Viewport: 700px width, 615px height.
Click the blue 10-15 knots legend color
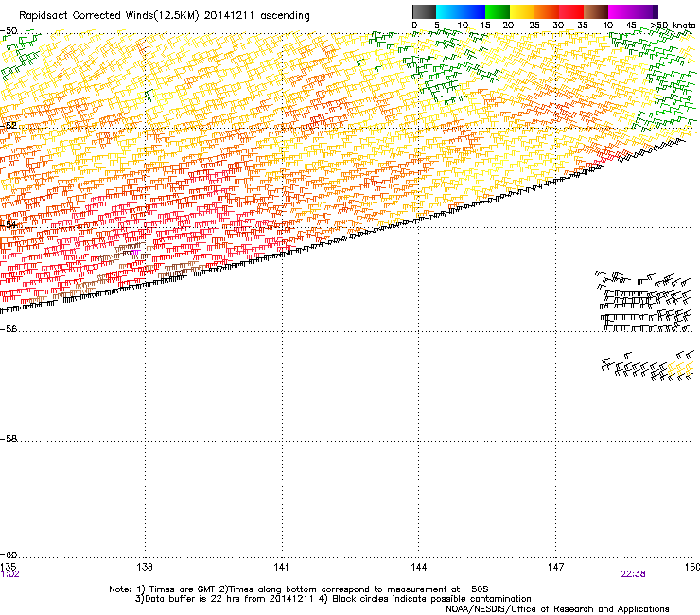(x=473, y=11)
